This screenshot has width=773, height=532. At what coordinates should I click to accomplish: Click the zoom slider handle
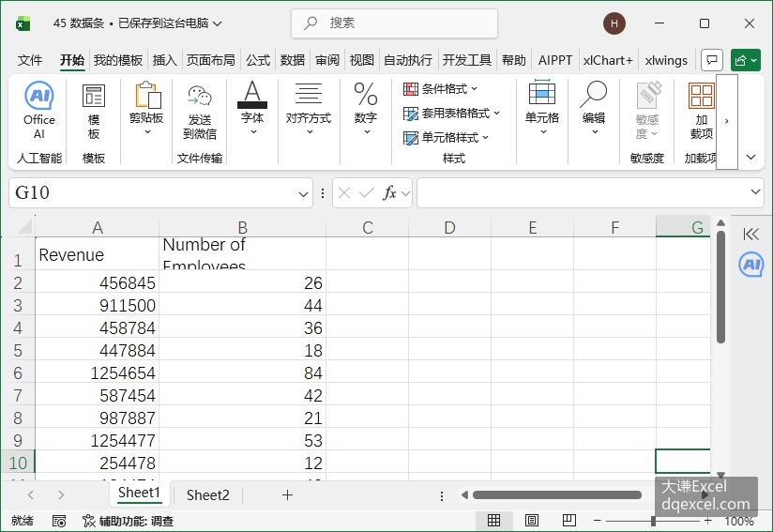(653, 520)
